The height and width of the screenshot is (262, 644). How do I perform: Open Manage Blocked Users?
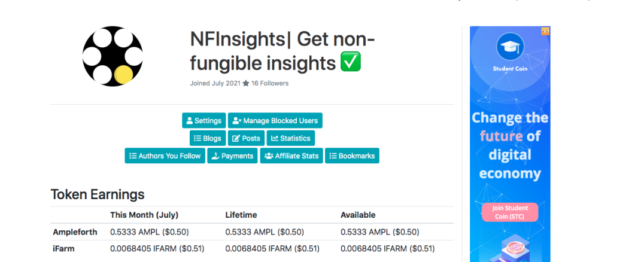[x=275, y=121]
